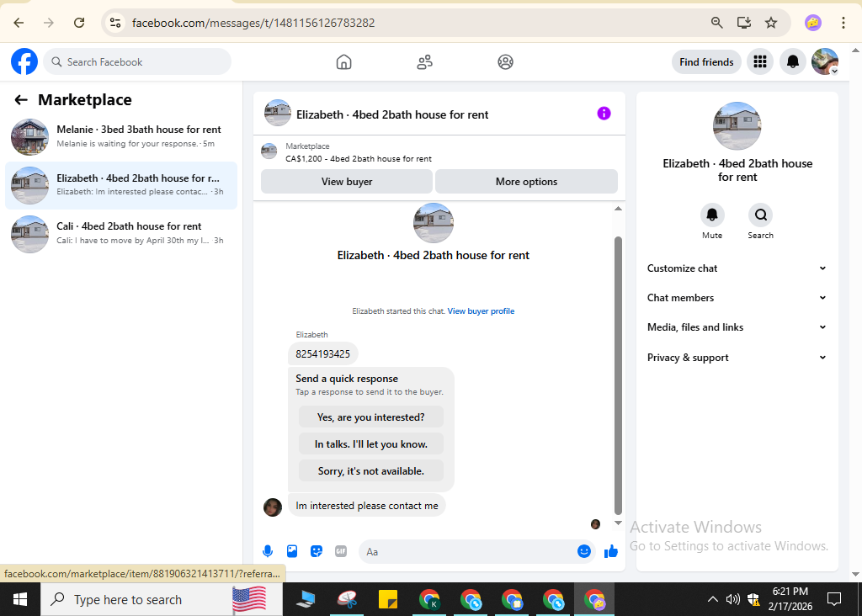Go back in browser history
The width and height of the screenshot is (862, 616).
[x=19, y=23]
